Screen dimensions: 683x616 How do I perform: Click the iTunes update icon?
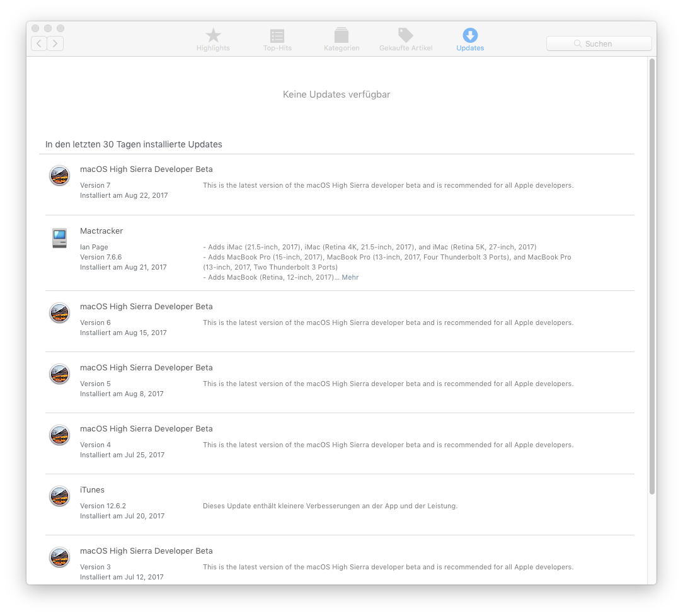click(59, 496)
